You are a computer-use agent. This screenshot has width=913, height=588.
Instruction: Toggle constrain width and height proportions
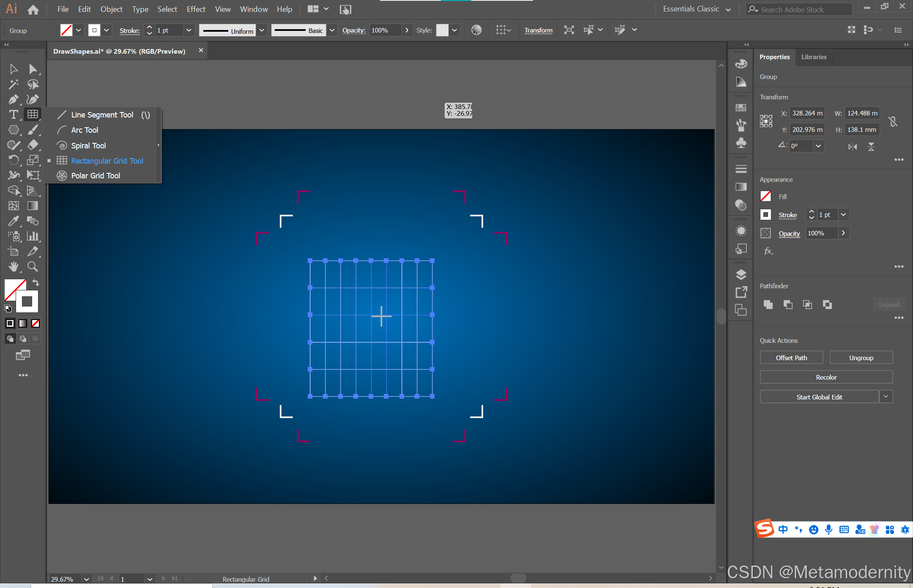(893, 122)
